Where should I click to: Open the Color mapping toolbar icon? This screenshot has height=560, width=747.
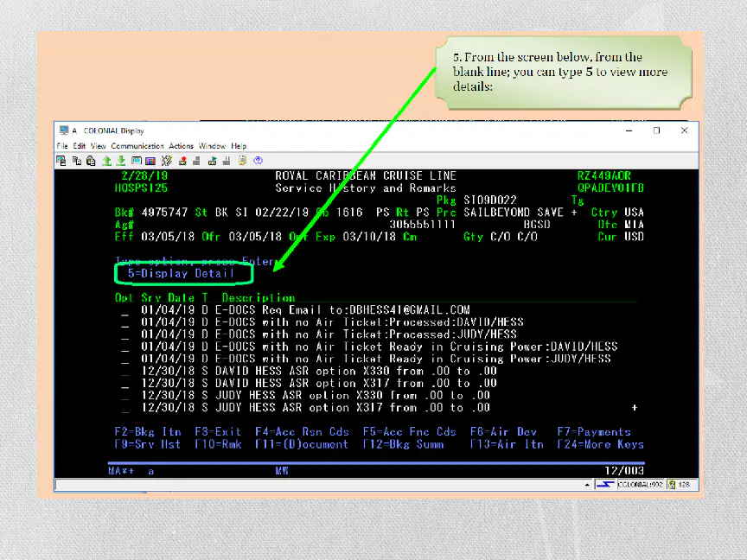(x=150, y=161)
